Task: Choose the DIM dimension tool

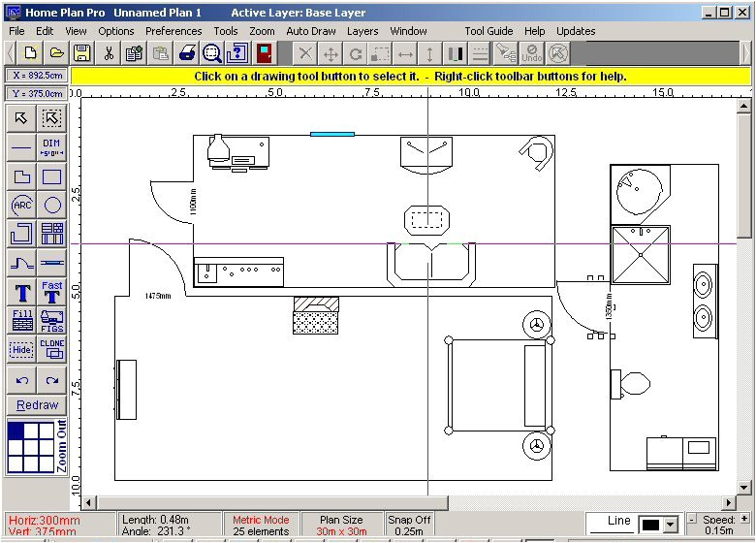Action: (52, 147)
